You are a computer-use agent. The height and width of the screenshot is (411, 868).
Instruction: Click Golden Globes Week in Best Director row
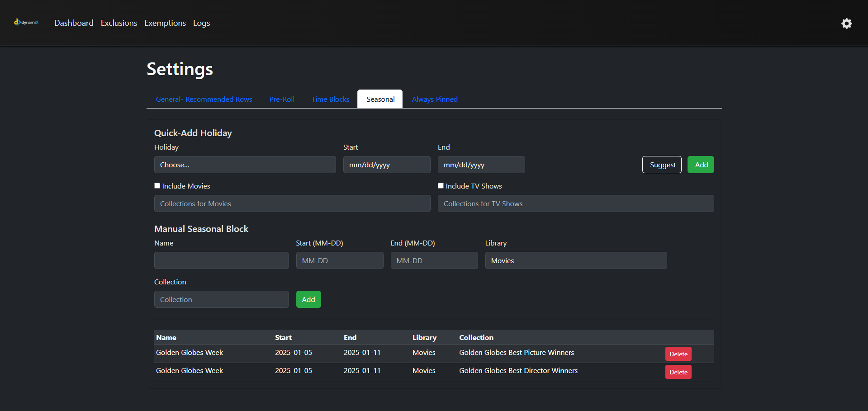190,371
